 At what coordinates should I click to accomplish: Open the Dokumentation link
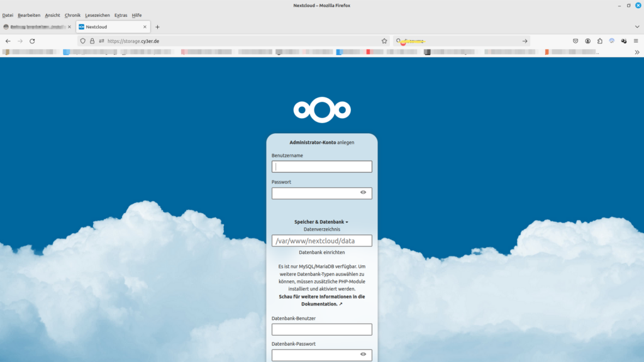[x=321, y=300]
